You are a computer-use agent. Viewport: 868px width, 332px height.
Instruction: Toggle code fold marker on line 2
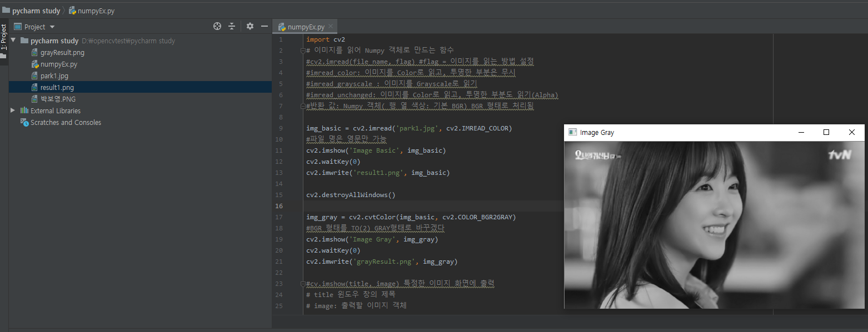[303, 51]
